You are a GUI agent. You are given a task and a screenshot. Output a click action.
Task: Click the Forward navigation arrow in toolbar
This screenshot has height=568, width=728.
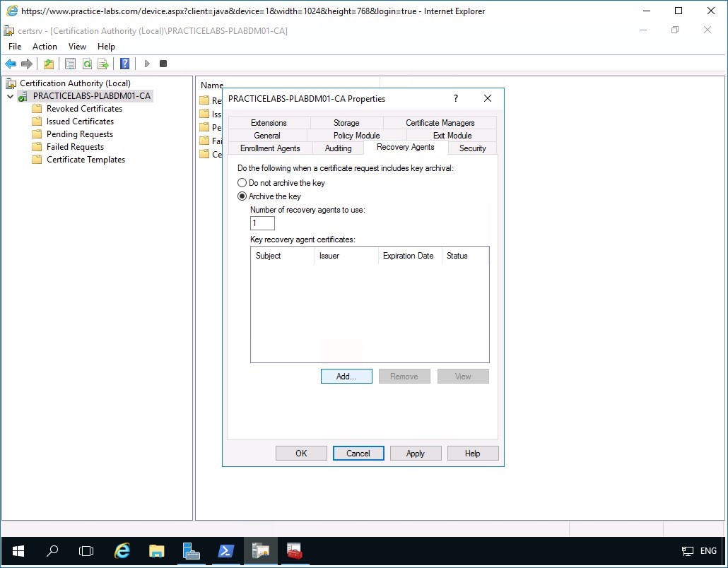[x=26, y=64]
